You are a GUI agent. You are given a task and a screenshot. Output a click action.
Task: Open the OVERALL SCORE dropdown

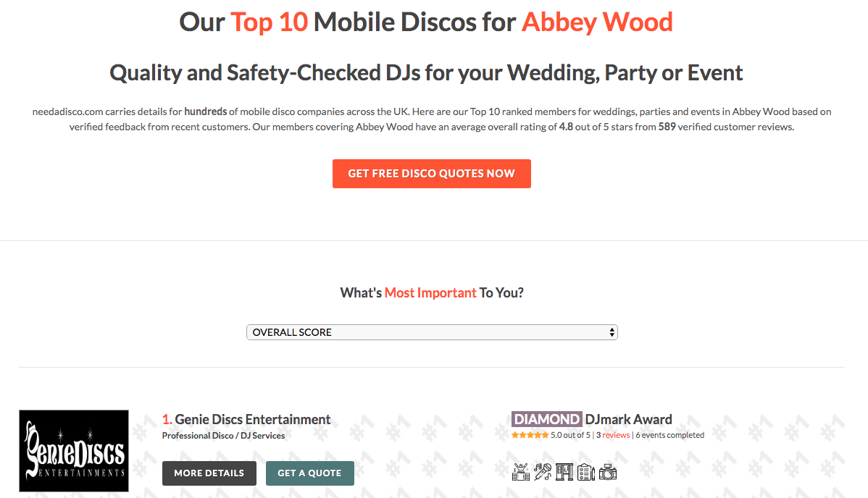point(432,332)
